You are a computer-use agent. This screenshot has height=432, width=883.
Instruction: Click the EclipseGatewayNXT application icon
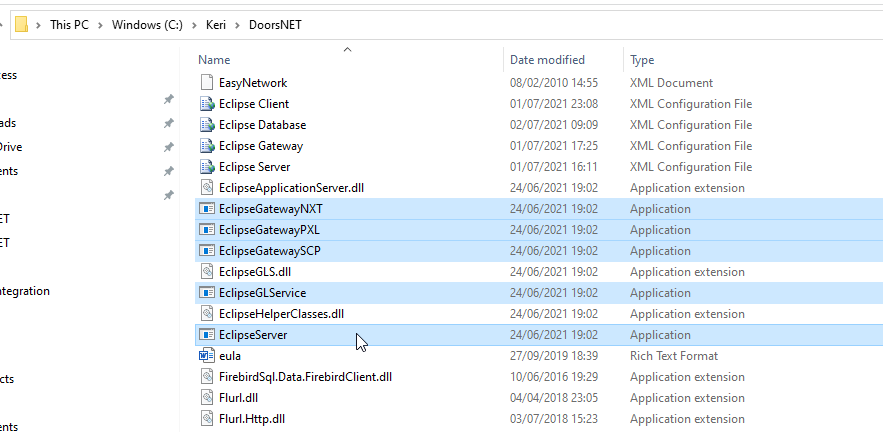207,209
